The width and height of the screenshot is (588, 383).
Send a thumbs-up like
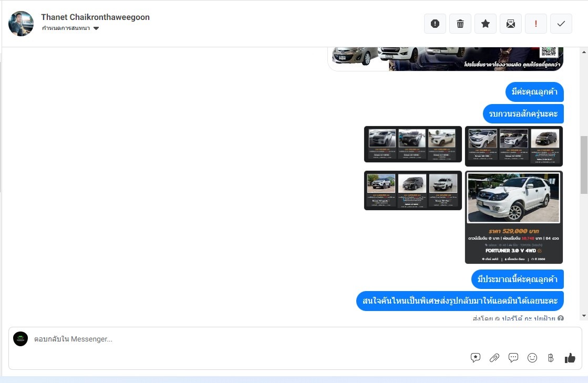(570, 358)
